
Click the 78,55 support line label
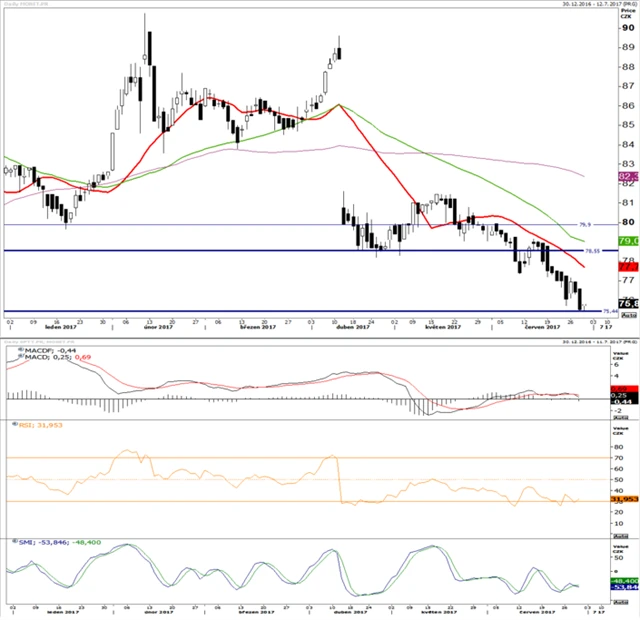[x=593, y=251]
